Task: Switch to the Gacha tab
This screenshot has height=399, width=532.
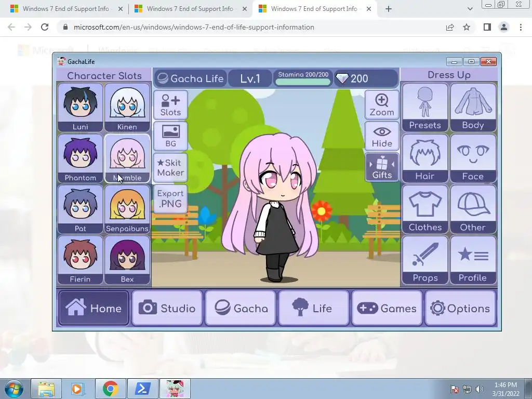Action: click(x=241, y=308)
